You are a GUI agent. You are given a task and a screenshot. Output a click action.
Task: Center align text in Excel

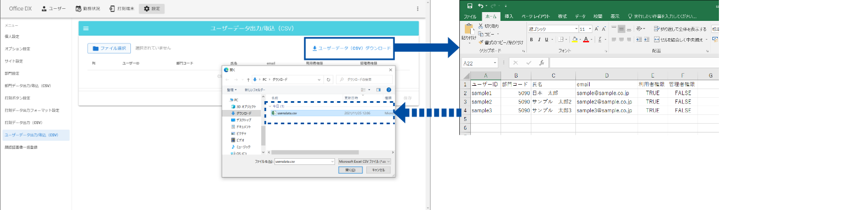(x=621, y=40)
